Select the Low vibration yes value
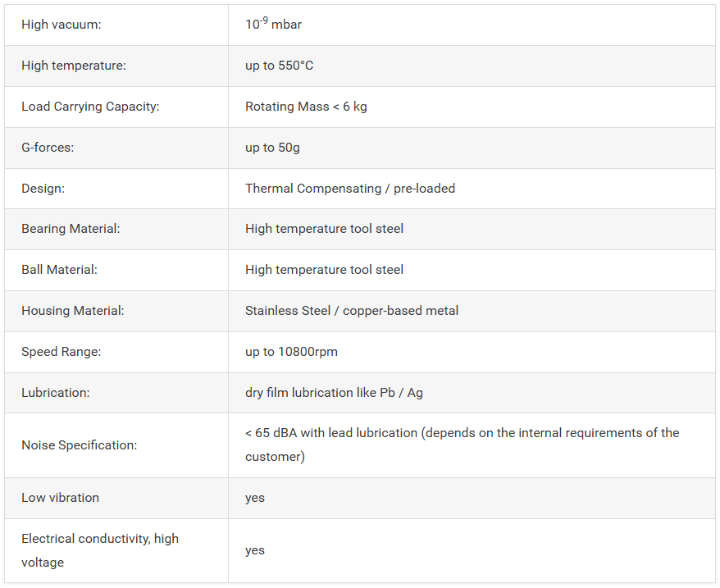The height and width of the screenshot is (588, 720). (255, 498)
